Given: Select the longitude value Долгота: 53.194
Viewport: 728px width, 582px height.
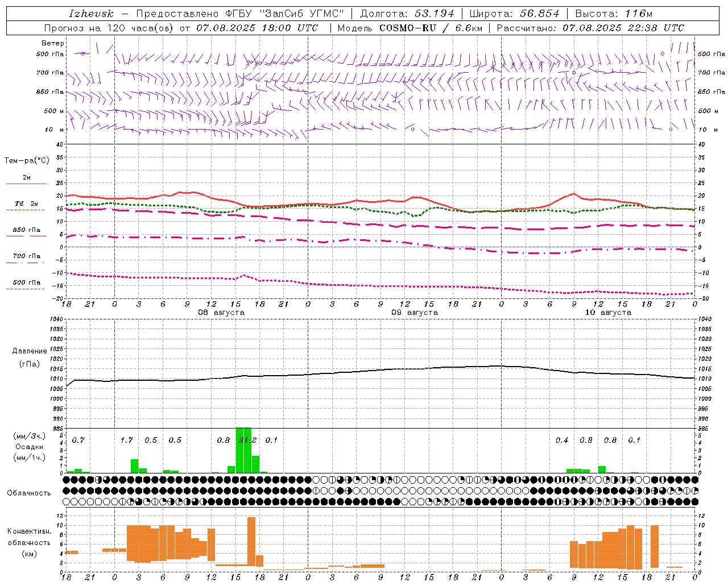Looking at the screenshot, I should pos(407,14).
